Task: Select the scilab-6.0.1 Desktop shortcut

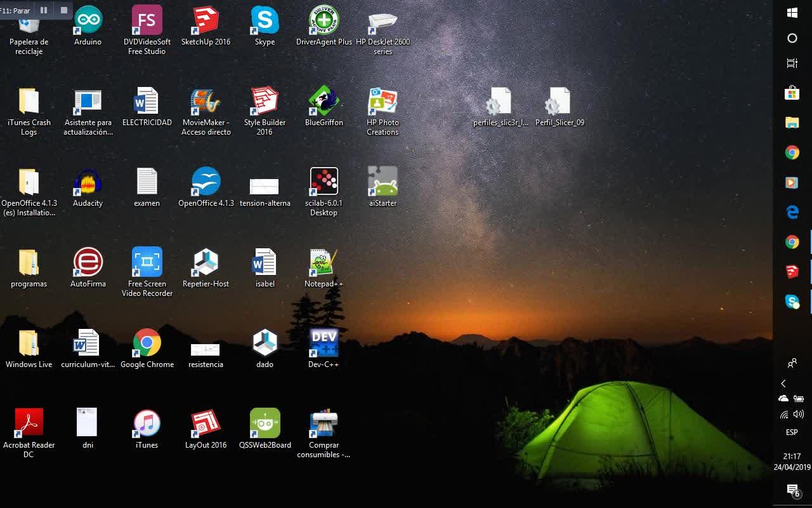Action: (324, 192)
